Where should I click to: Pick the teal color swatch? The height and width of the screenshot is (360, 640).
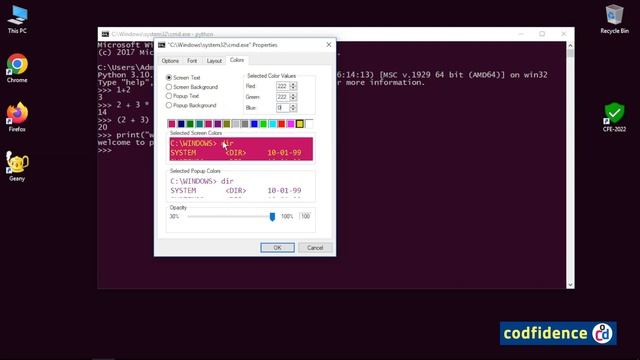click(x=199, y=124)
